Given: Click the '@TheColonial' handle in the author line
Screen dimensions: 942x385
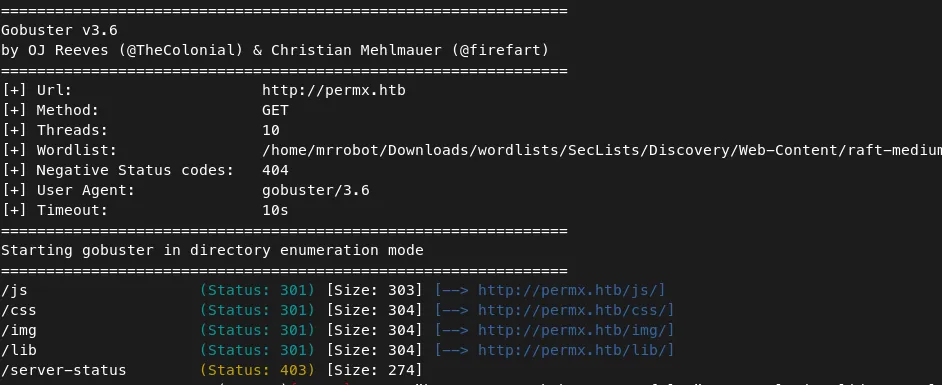Looking at the screenshot, I should (x=180, y=50).
